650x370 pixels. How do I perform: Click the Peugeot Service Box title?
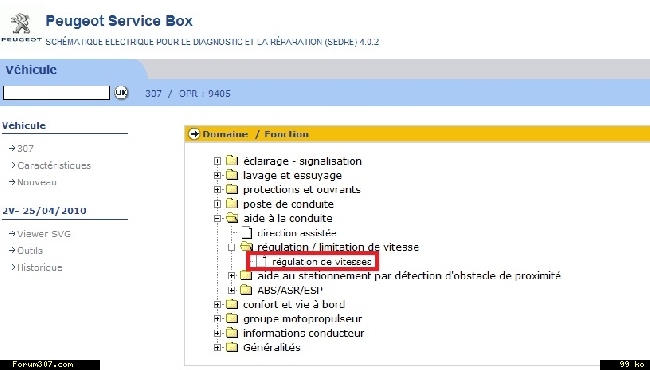[x=119, y=21]
